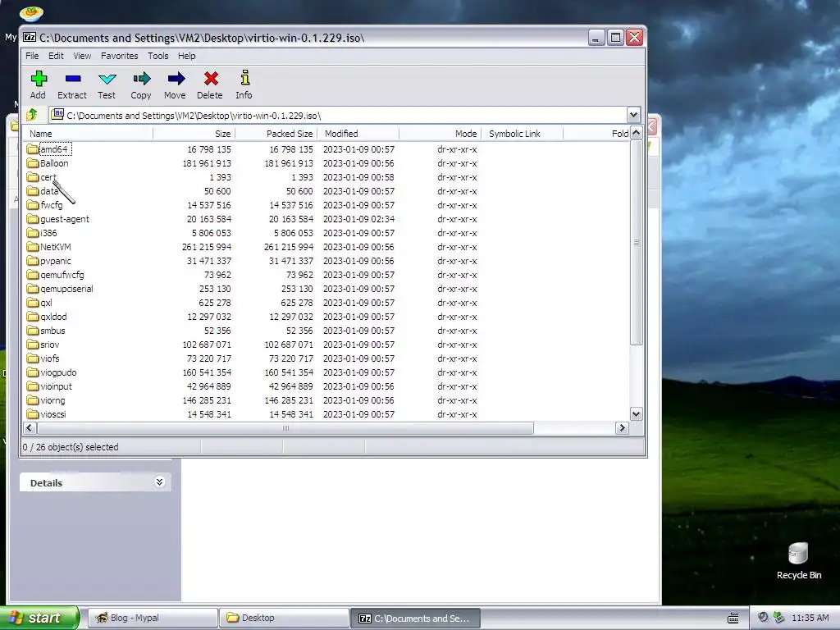The width and height of the screenshot is (840, 630).
Task: Click the red Delete icon
Action: point(211,79)
